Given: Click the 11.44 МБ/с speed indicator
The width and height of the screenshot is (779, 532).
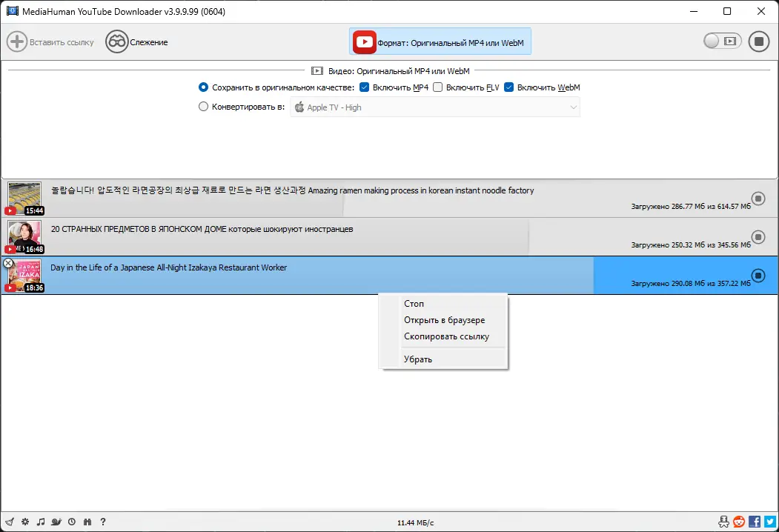Looking at the screenshot, I should point(415,522).
